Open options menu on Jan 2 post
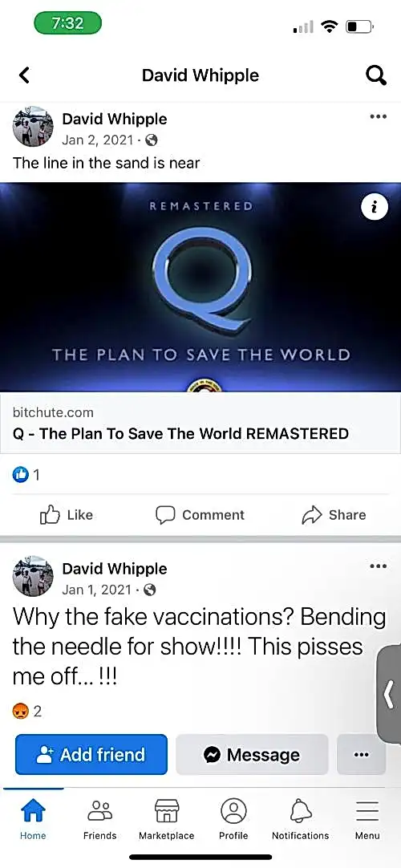 click(378, 117)
